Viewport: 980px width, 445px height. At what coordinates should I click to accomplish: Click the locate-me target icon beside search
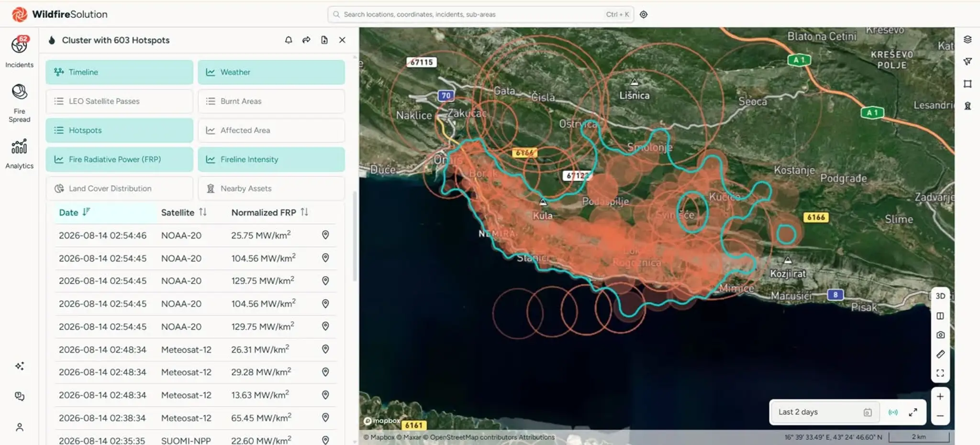tap(644, 14)
